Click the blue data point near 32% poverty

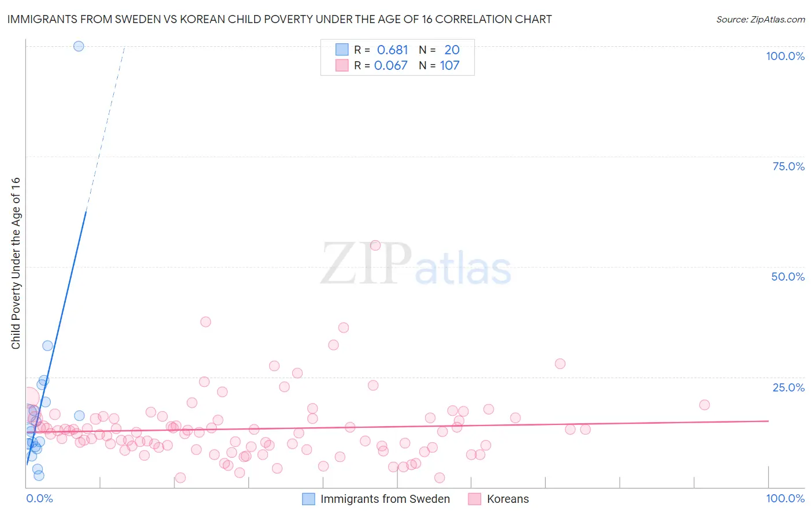(47, 346)
